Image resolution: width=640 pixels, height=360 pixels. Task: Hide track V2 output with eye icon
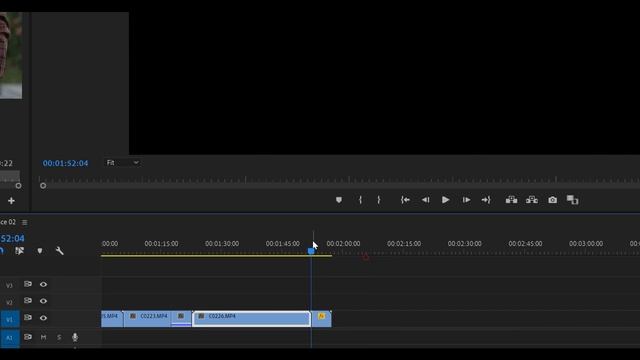pyautogui.click(x=43, y=301)
